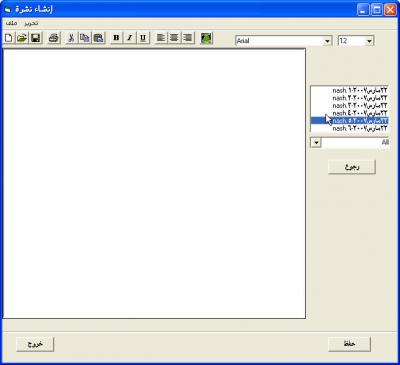This screenshot has width=400, height=365.
Task: Center align the text
Action: pos(174,38)
